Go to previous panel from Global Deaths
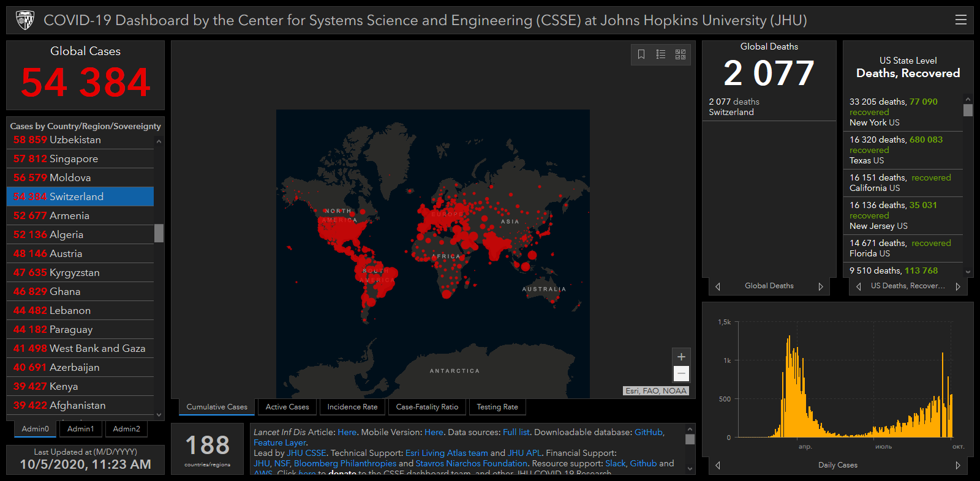 [718, 286]
